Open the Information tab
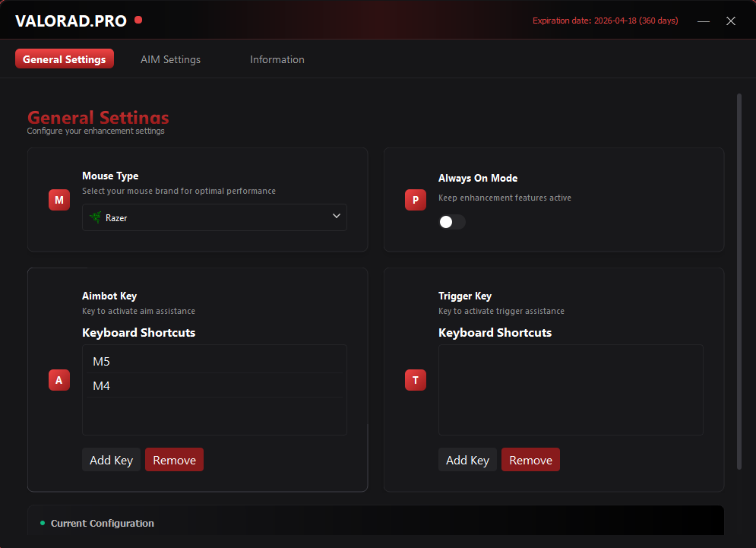 (277, 59)
